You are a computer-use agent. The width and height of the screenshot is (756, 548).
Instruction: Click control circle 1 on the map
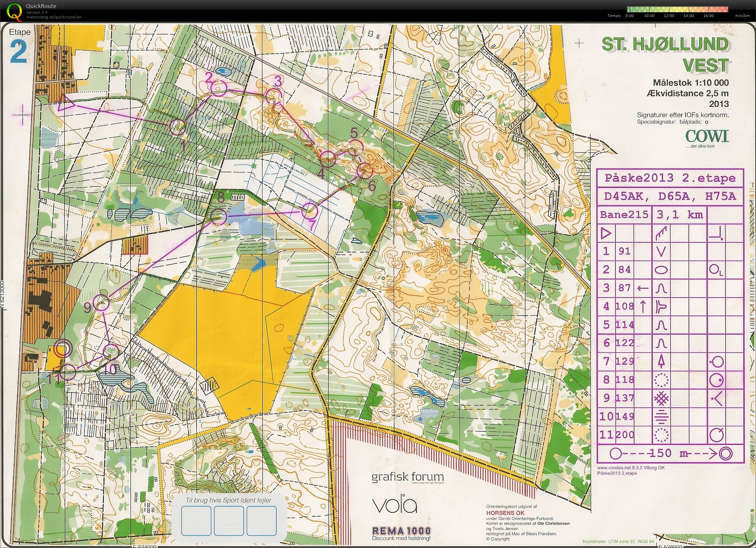point(177,127)
